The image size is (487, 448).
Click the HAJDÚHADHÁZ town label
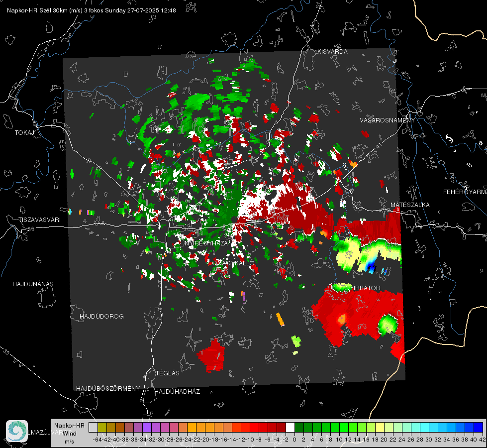[x=177, y=392]
